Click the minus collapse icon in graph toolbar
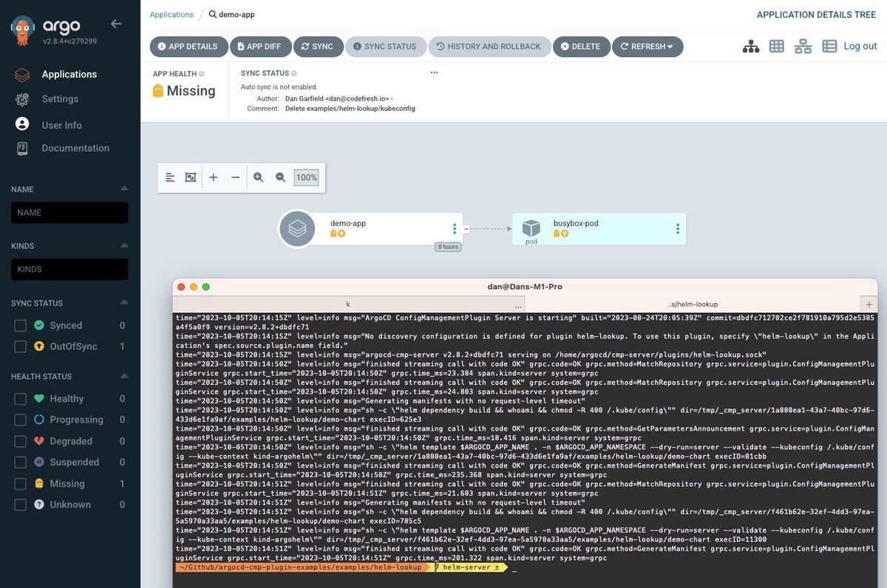This screenshot has height=588, width=887. click(235, 177)
